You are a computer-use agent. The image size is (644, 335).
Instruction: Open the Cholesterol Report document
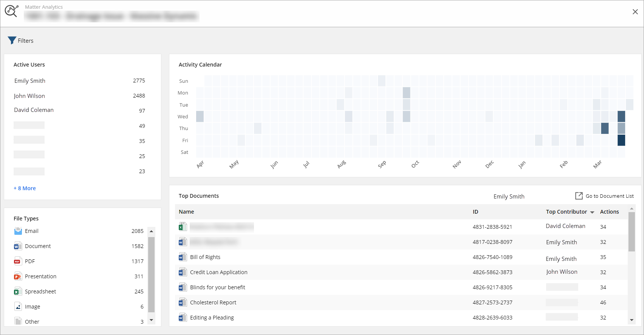point(213,302)
